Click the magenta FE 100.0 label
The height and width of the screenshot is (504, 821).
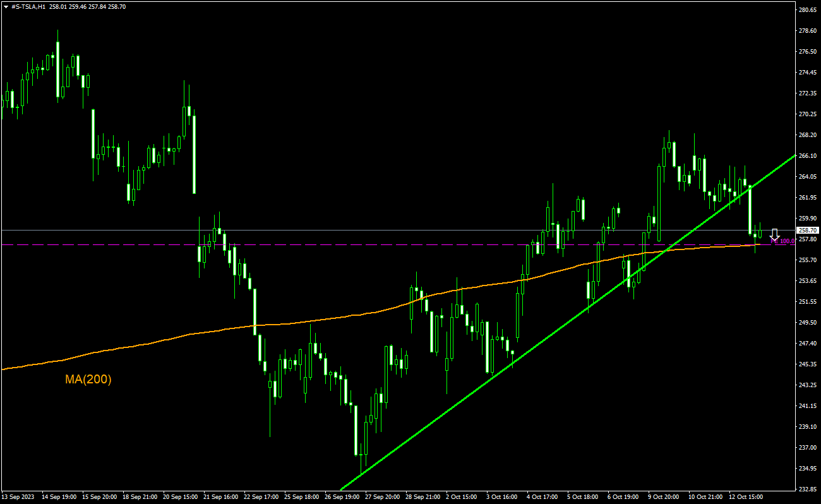[783, 241]
